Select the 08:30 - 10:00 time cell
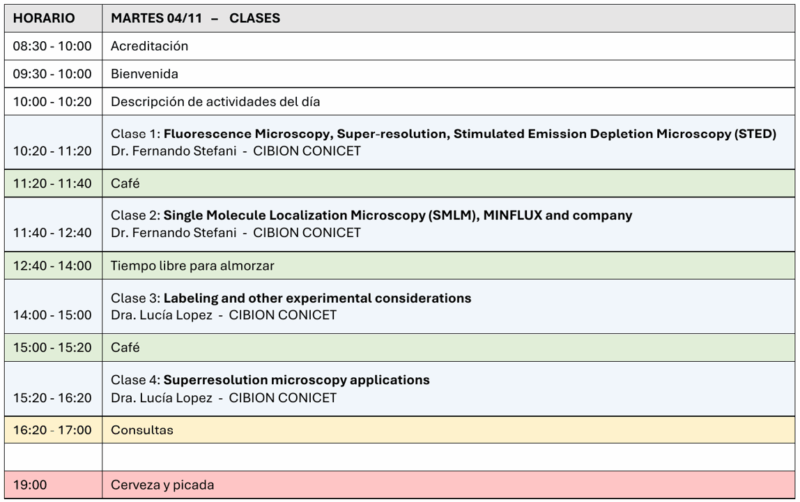The width and height of the screenshot is (800, 502). pyautogui.click(x=52, y=46)
